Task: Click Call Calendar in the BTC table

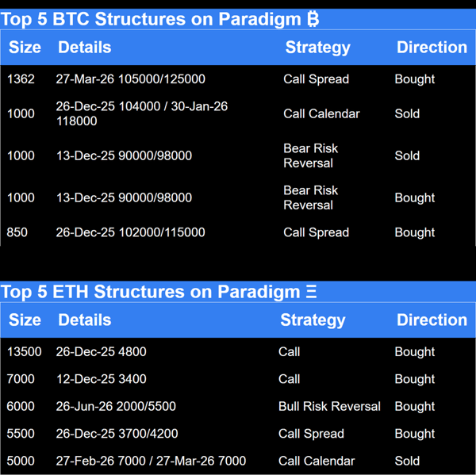Action: click(x=321, y=114)
